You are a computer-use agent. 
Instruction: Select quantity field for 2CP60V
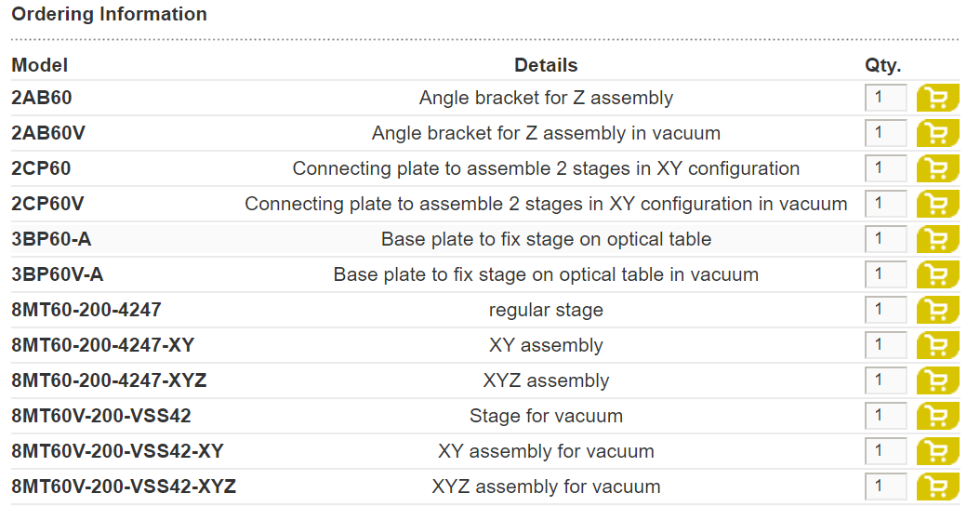tap(885, 203)
